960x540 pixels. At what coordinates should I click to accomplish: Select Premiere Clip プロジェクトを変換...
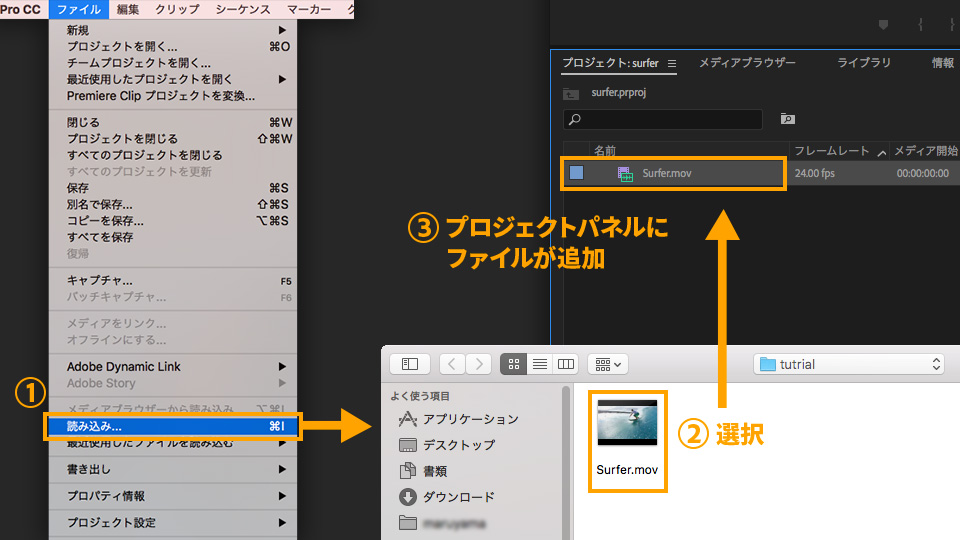tap(173, 96)
